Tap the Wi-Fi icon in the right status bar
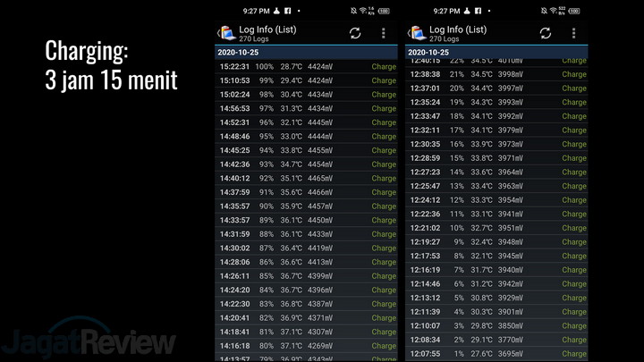This screenshot has width=644, height=362. tap(552, 11)
